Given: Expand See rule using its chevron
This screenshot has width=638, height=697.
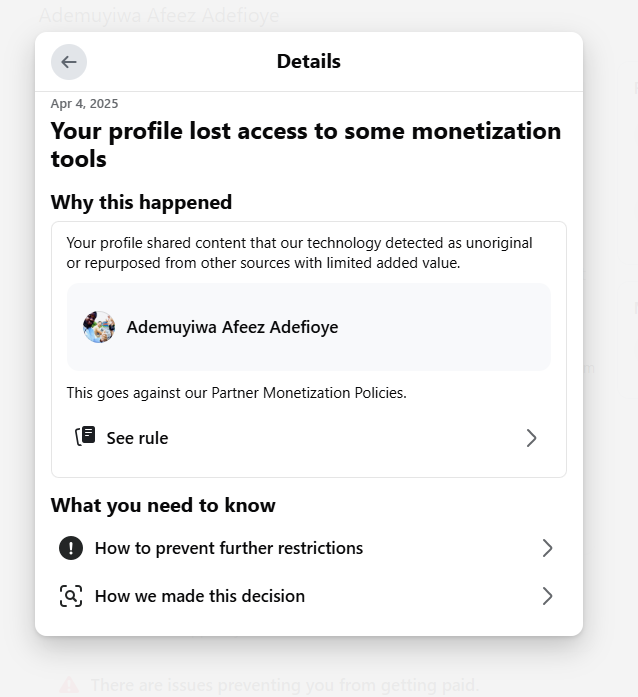Looking at the screenshot, I should (531, 438).
